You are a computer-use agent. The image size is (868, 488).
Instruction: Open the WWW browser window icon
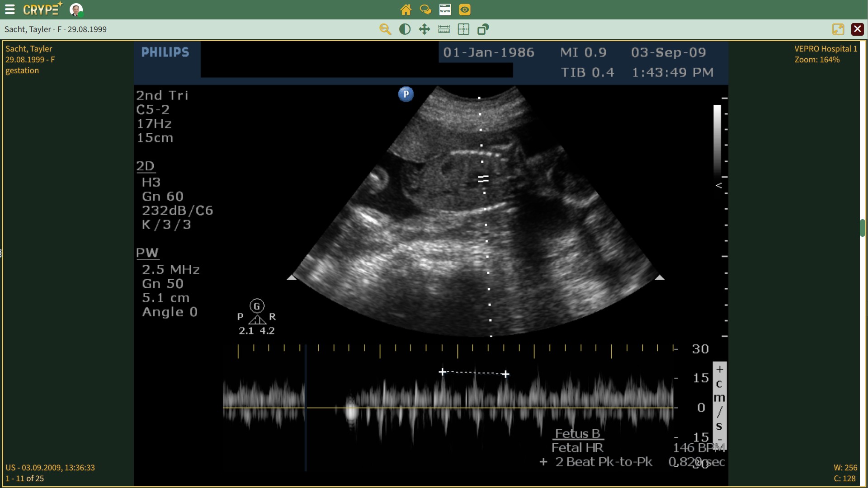coord(445,9)
